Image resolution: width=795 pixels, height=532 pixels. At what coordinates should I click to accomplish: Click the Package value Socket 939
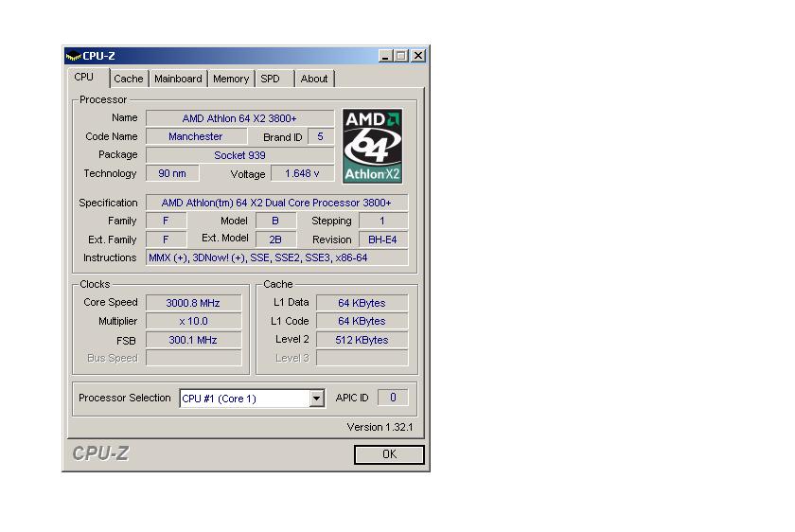(239, 155)
